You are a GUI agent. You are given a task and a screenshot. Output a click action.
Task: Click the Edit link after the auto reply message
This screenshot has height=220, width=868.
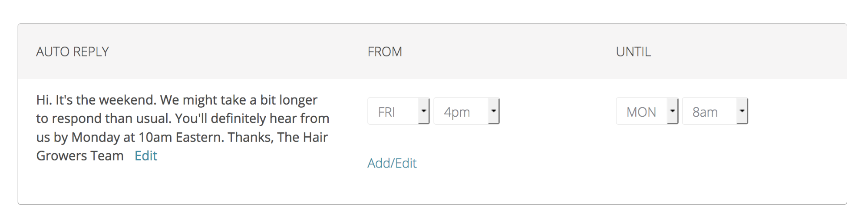145,156
